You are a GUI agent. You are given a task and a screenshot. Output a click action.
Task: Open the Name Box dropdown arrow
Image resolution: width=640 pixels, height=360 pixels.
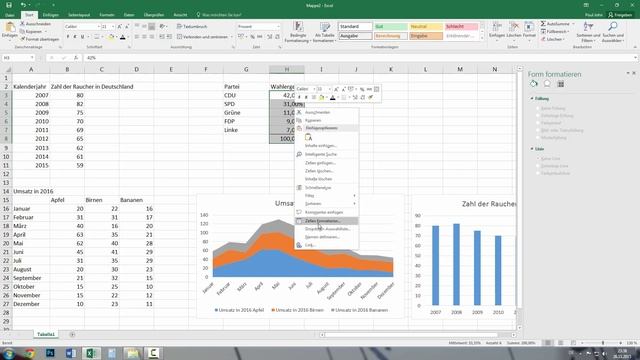pos(32,58)
